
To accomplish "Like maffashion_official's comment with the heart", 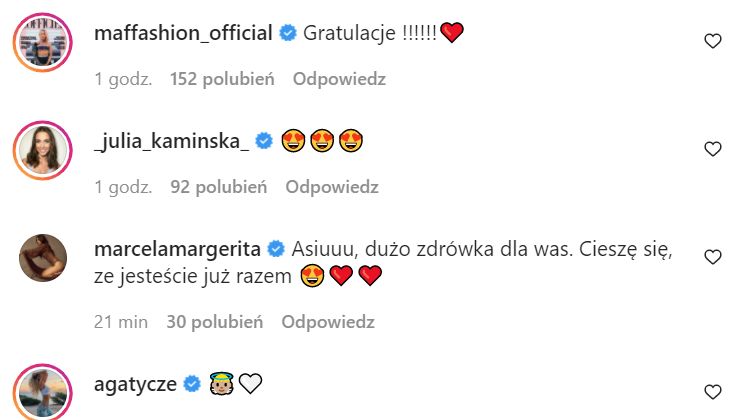I will coord(712,41).
